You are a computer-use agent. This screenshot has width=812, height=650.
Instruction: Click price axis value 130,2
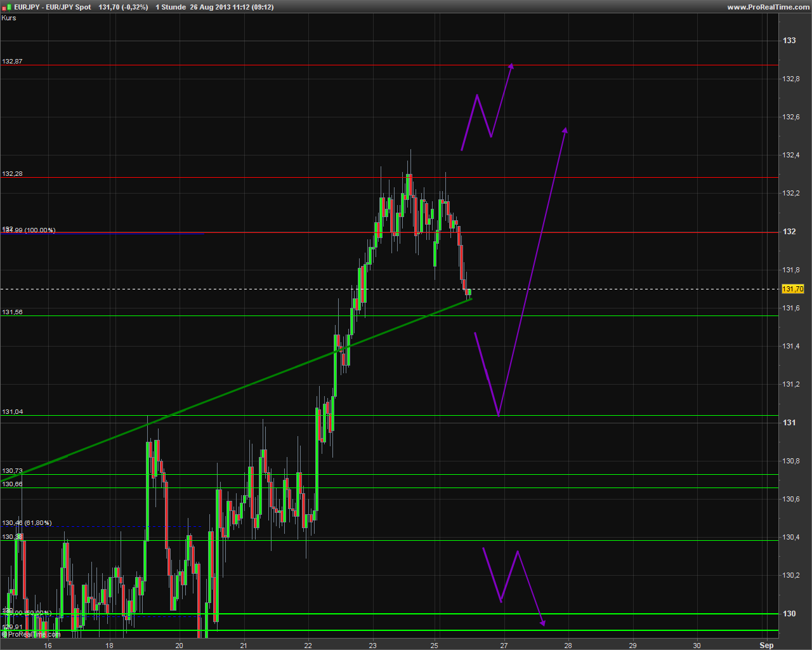pos(791,575)
